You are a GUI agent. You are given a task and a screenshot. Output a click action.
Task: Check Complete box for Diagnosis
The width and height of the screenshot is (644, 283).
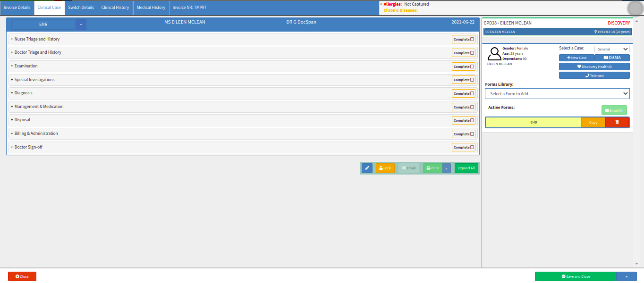click(472, 93)
